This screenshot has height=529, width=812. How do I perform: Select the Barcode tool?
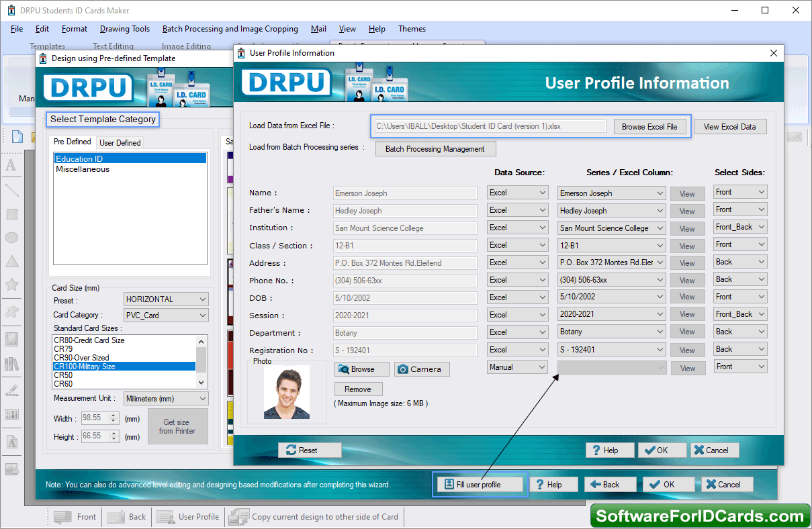11,414
